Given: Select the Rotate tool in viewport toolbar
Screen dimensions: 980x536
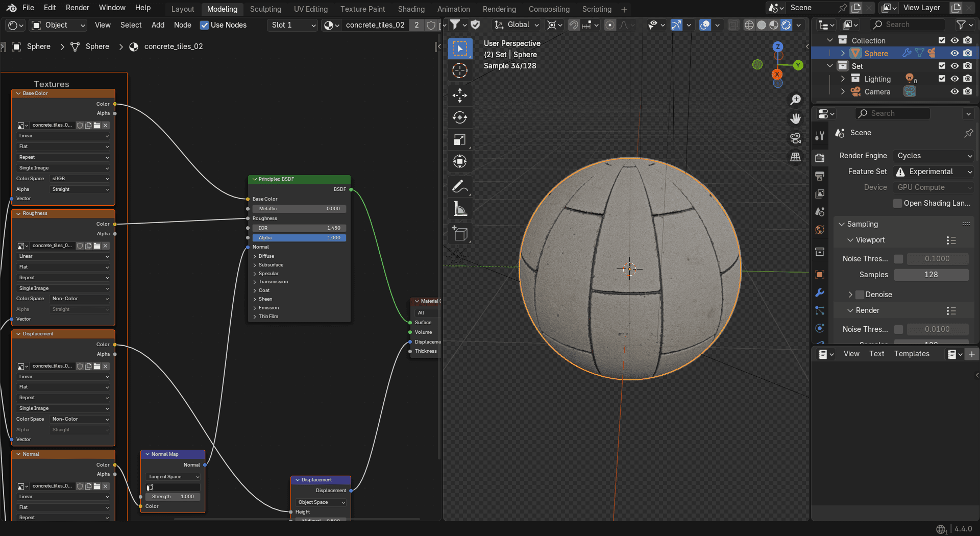Looking at the screenshot, I should coord(459,117).
